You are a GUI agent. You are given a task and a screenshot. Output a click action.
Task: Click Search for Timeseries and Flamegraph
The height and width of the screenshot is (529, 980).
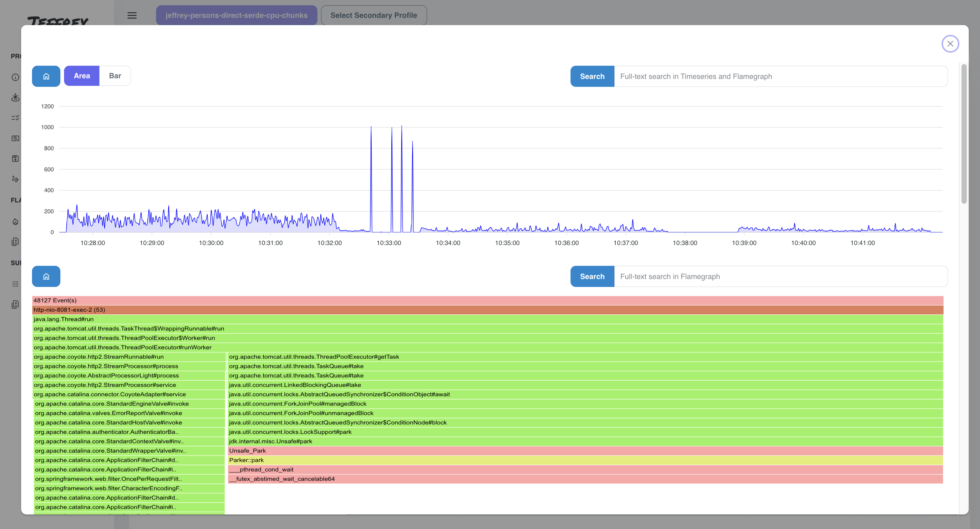point(592,76)
